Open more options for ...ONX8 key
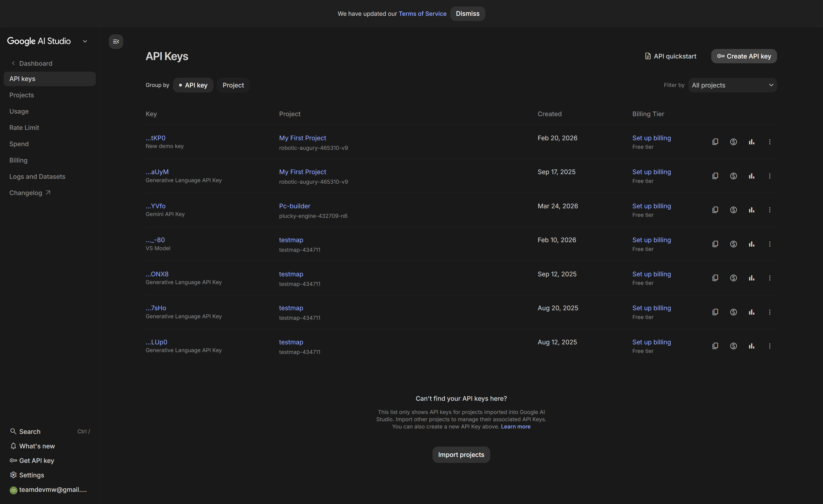The height and width of the screenshot is (504, 823). pyautogui.click(x=770, y=278)
